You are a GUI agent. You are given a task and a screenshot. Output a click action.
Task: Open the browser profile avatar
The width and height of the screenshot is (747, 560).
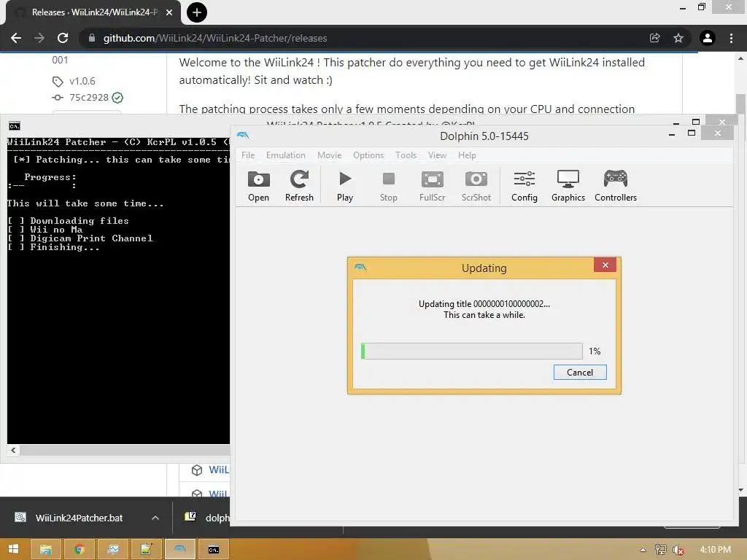coord(708,38)
